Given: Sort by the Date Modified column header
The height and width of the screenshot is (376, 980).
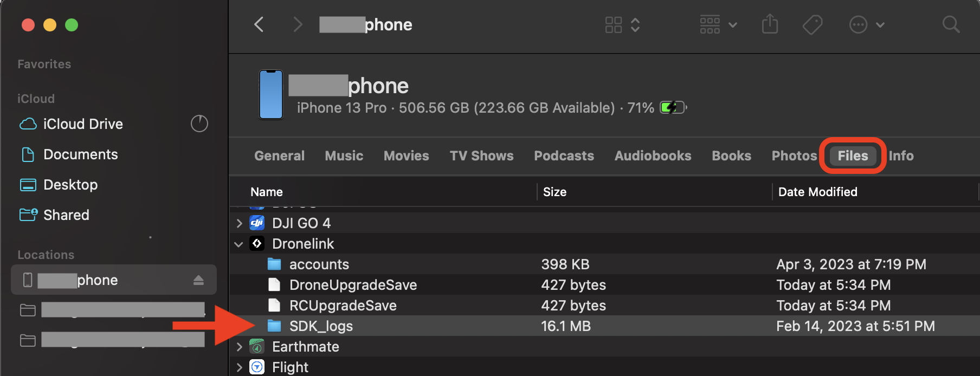Looking at the screenshot, I should 817,192.
